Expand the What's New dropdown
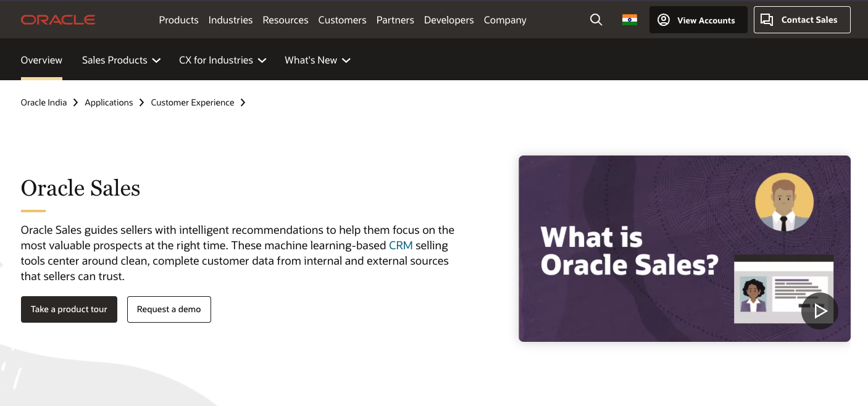 click(x=317, y=60)
